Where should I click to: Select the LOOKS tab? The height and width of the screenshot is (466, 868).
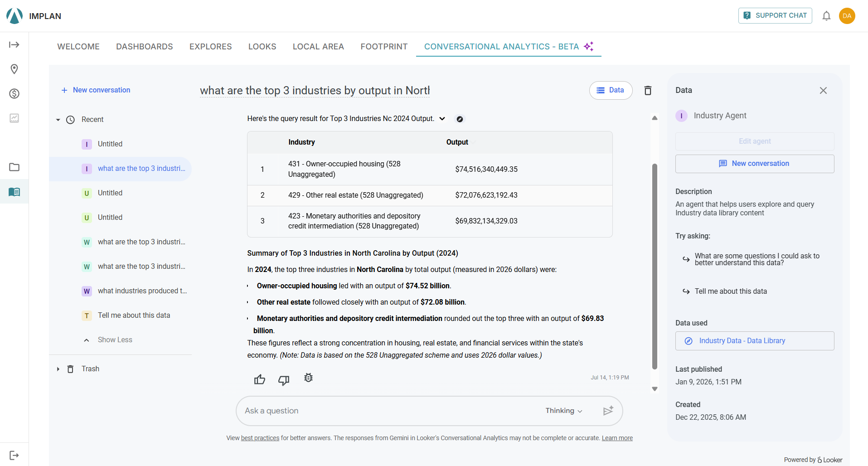point(262,46)
